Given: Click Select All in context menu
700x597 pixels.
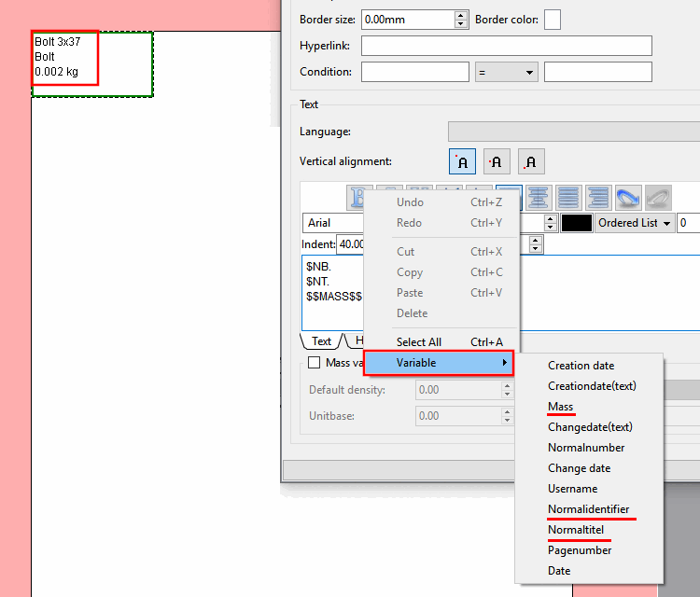Looking at the screenshot, I should (x=419, y=341).
